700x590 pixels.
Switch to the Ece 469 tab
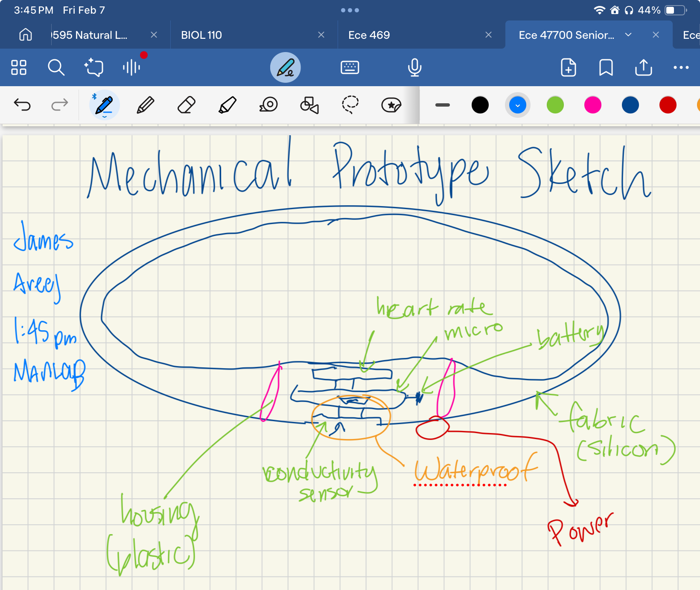click(369, 35)
